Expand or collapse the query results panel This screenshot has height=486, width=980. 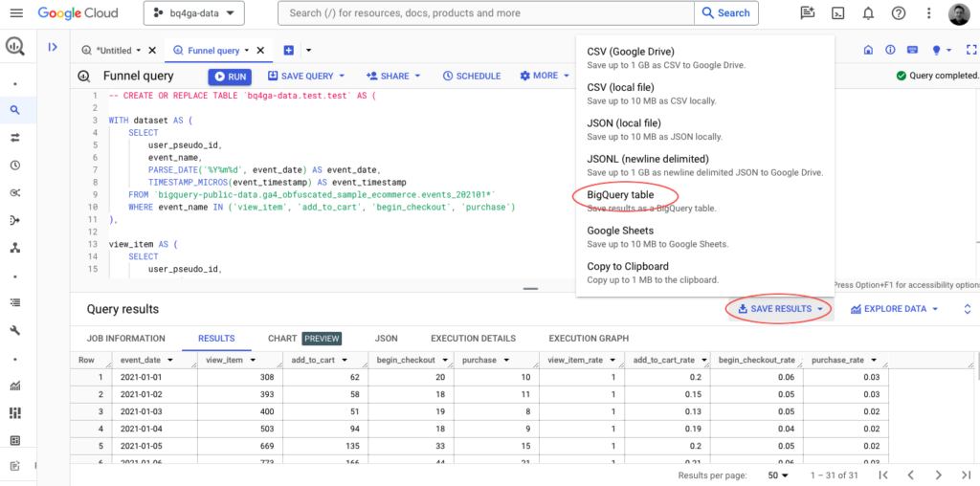(x=968, y=309)
